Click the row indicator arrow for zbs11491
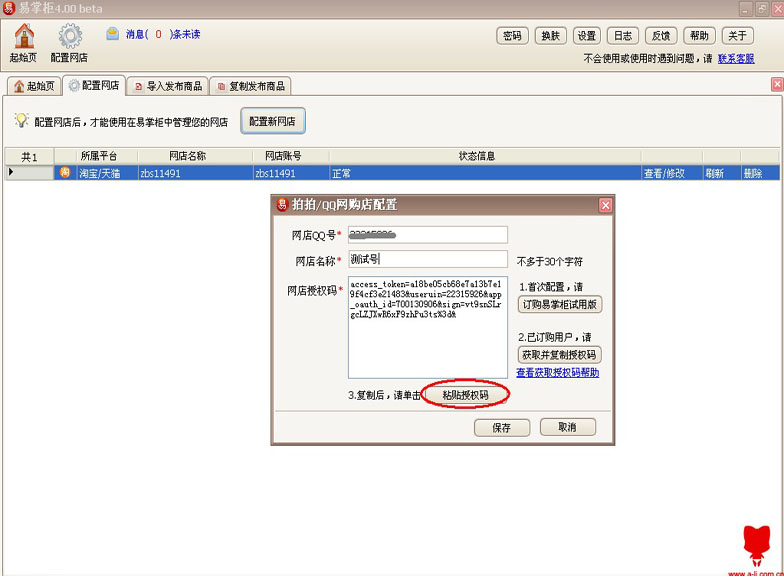This screenshot has width=784, height=576. [11, 172]
